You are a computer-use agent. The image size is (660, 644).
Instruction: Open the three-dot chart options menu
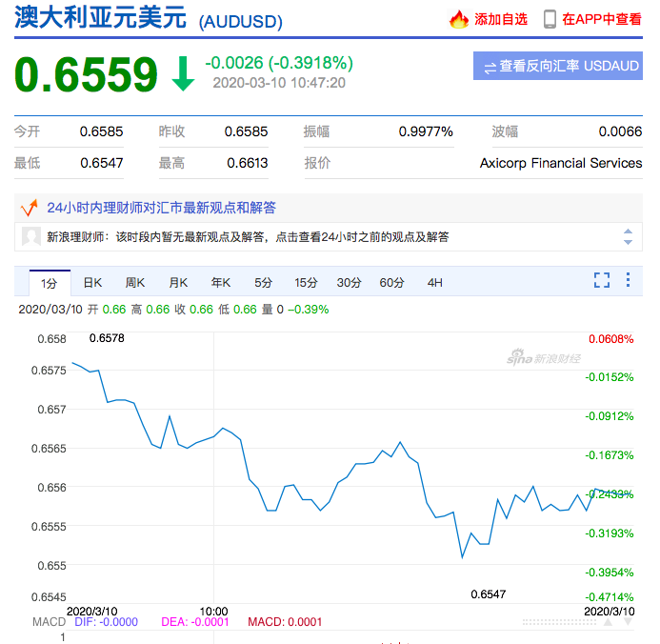tap(628, 280)
